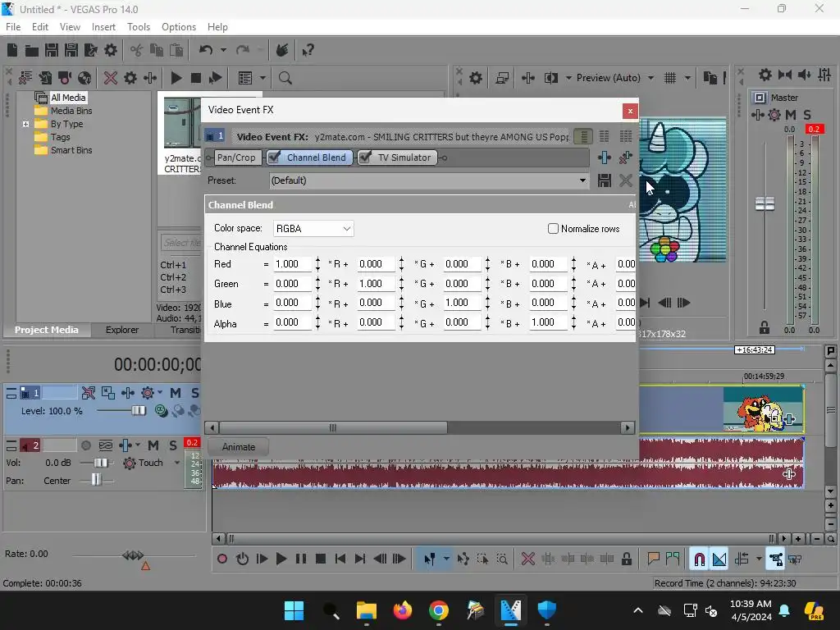Copy preview snapshot to clipboard
Screen dimensions: 840x630
pos(710,78)
